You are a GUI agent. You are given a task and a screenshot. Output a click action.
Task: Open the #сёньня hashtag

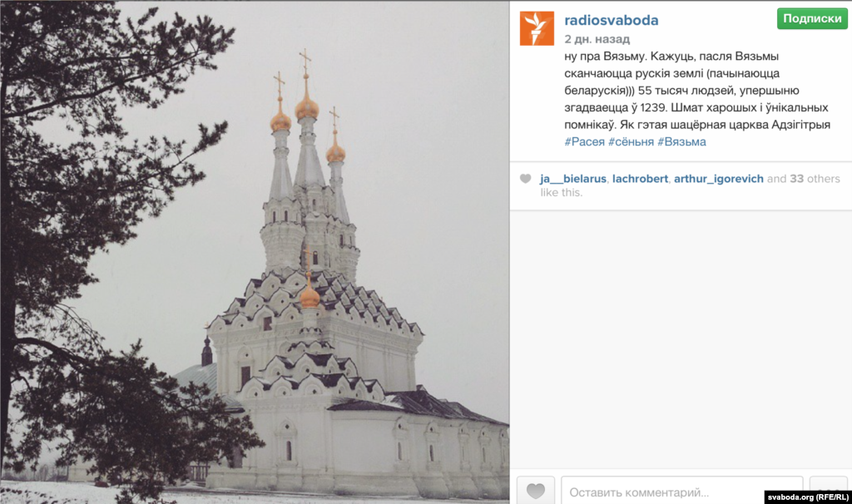point(631,141)
